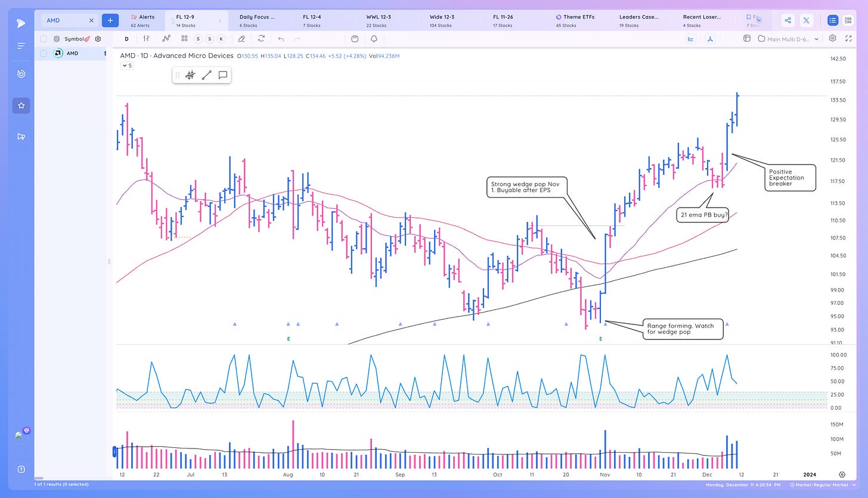This screenshot has height=498, width=868.
Task: Open the radar scanner icon in sidebar
Action: 21,74
